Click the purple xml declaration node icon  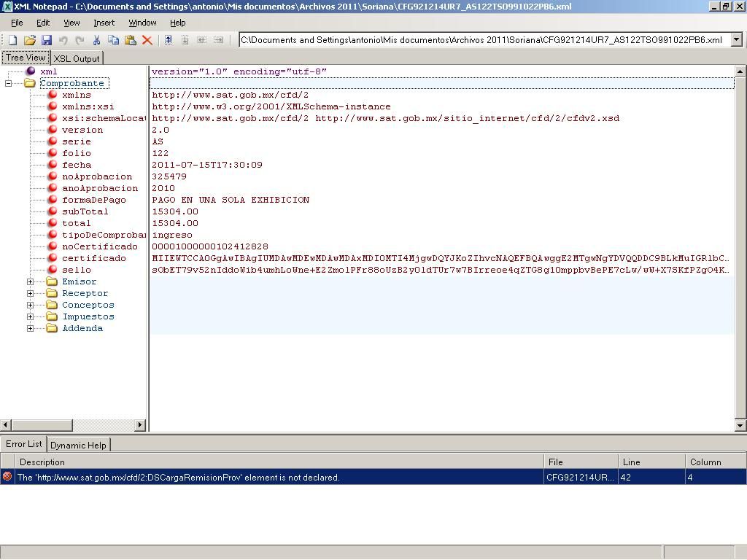point(31,71)
